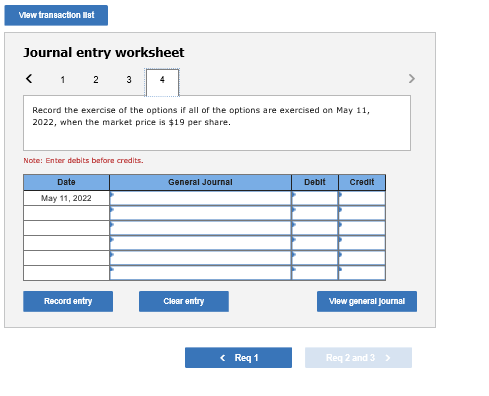Click Credit field in May 11, 2022 row
Image resolution: width=489 pixels, height=396 pixels.
pyautogui.click(x=362, y=198)
